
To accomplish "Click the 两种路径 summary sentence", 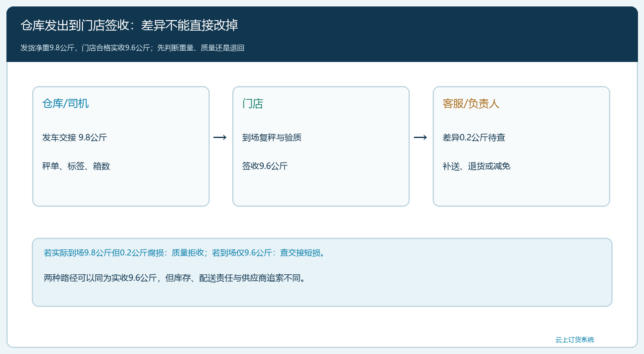I will 175,278.
